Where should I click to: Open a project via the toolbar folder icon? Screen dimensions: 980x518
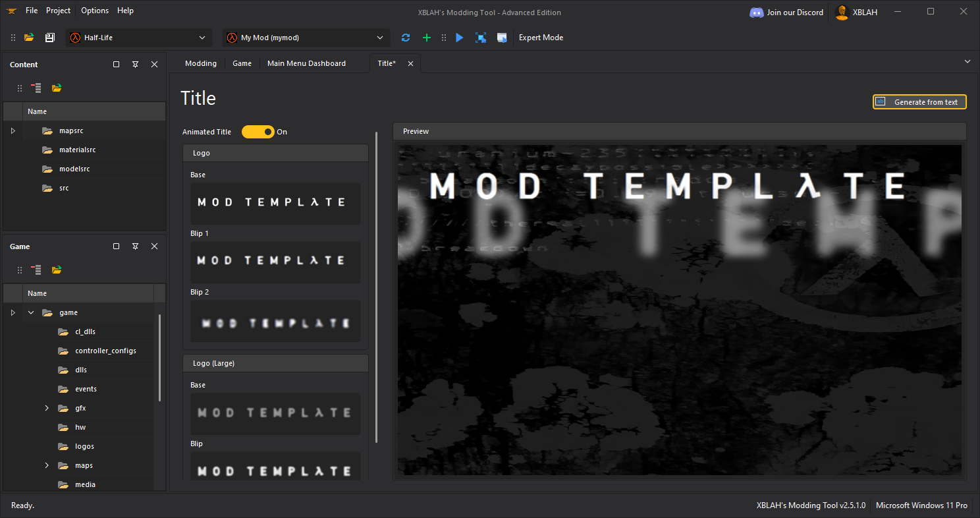pyautogui.click(x=29, y=38)
